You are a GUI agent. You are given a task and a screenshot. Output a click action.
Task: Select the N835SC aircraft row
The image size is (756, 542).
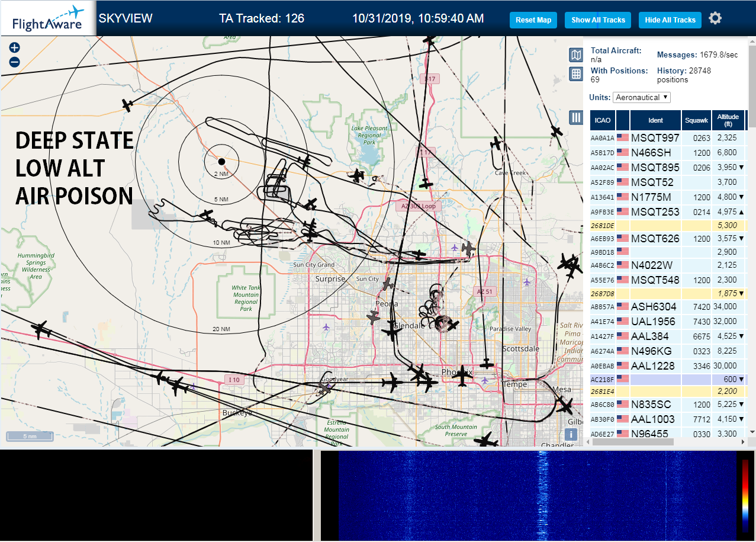[668, 404]
